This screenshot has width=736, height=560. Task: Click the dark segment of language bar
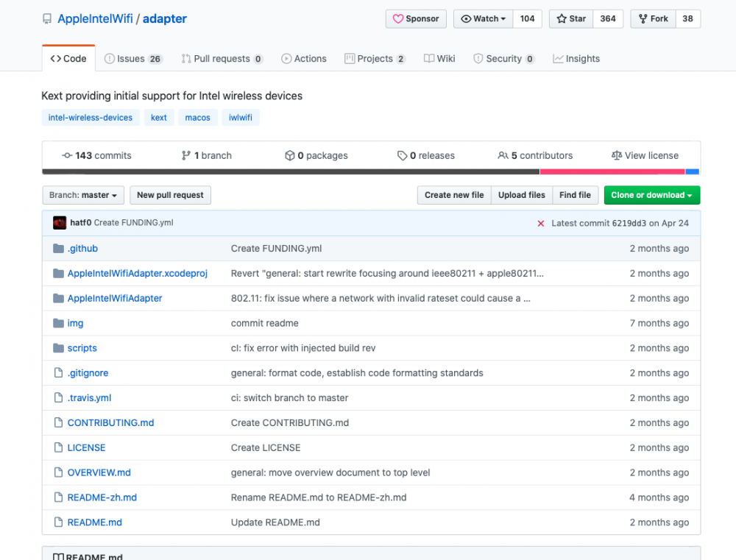(291, 171)
